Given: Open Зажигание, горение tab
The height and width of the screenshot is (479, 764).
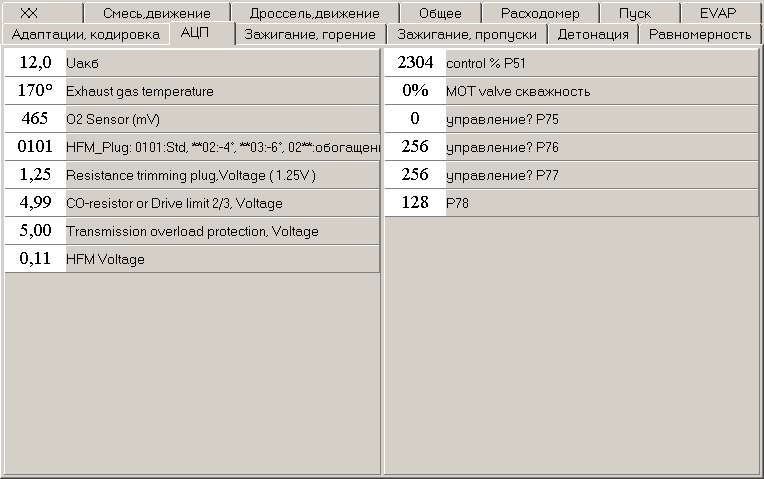Looking at the screenshot, I should pyautogui.click(x=310, y=35).
